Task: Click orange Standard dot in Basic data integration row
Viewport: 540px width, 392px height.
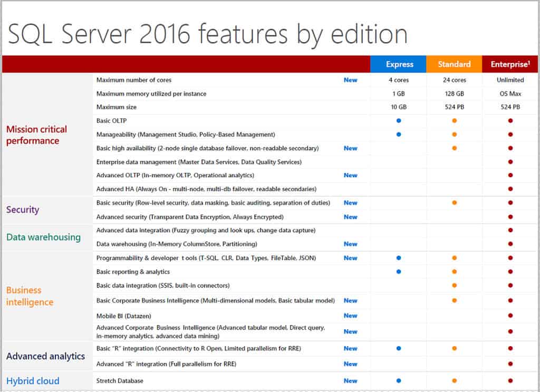Action: coord(454,285)
